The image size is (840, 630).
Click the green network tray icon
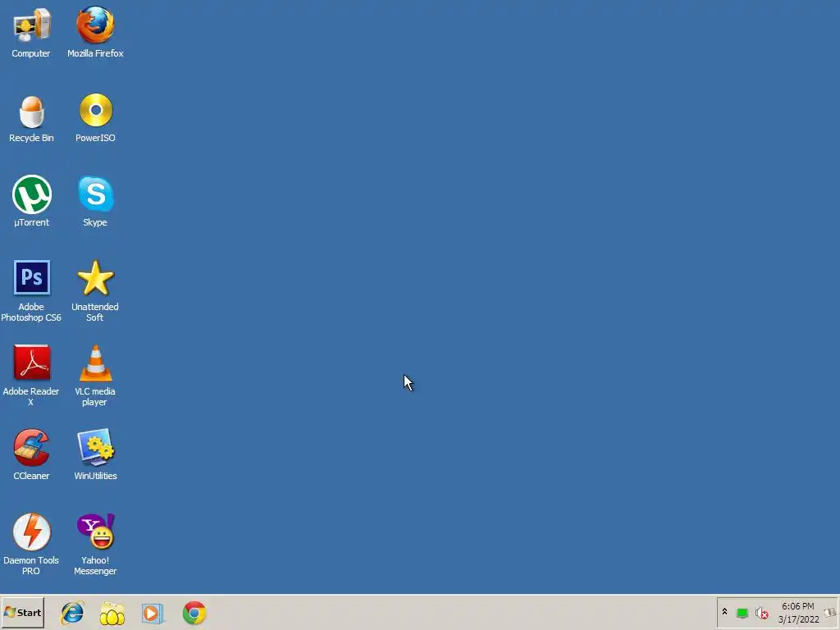tap(742, 613)
